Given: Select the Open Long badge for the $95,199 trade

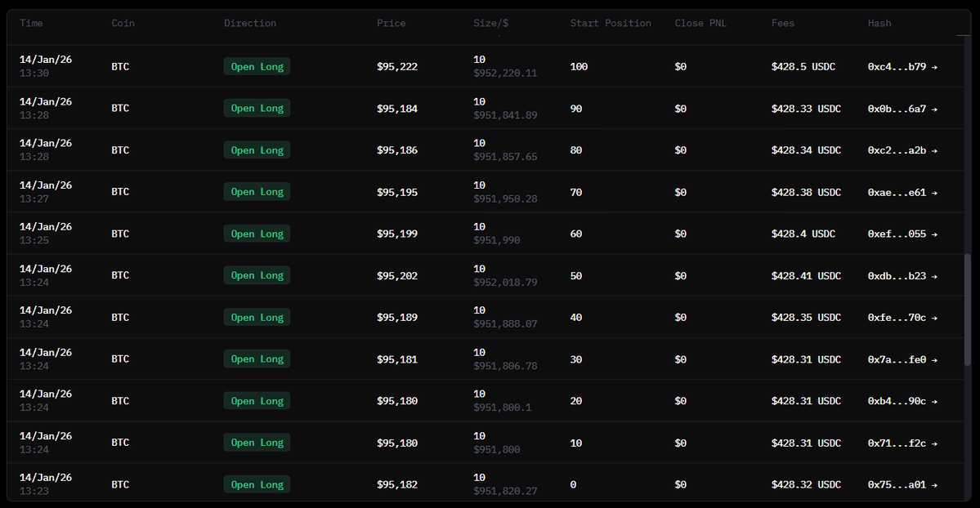Looking at the screenshot, I should point(257,234).
